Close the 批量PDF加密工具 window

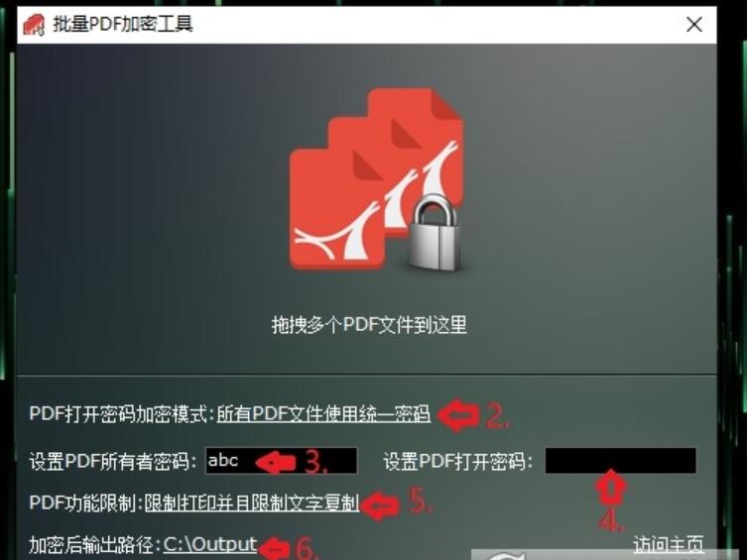click(694, 24)
